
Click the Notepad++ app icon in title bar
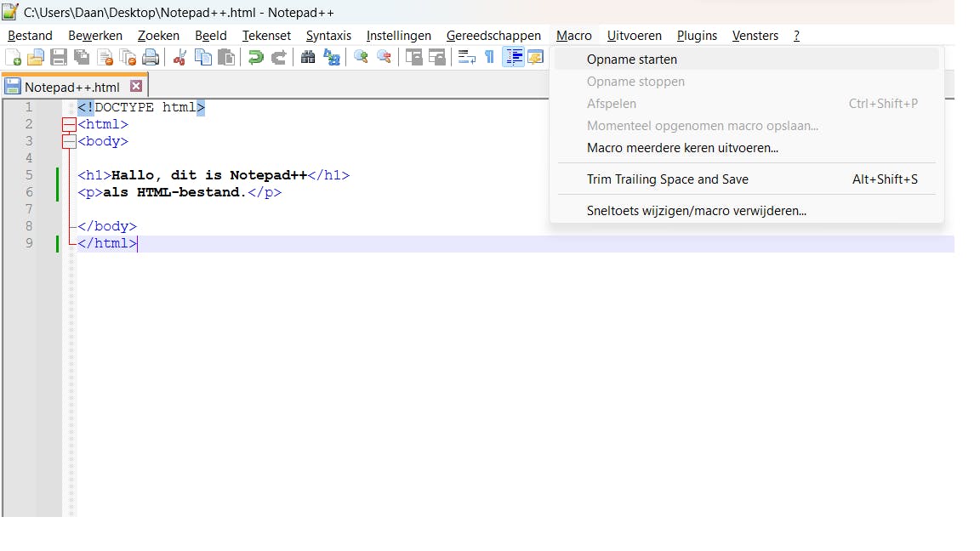[x=10, y=12]
